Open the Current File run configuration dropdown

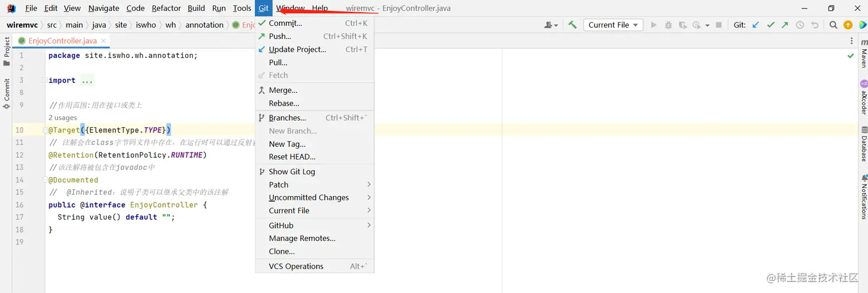(614, 25)
